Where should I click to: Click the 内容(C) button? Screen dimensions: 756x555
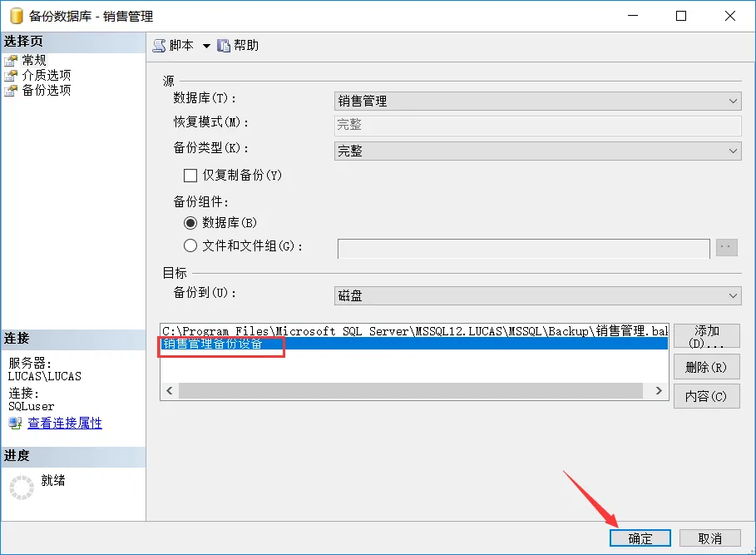pyautogui.click(x=706, y=396)
